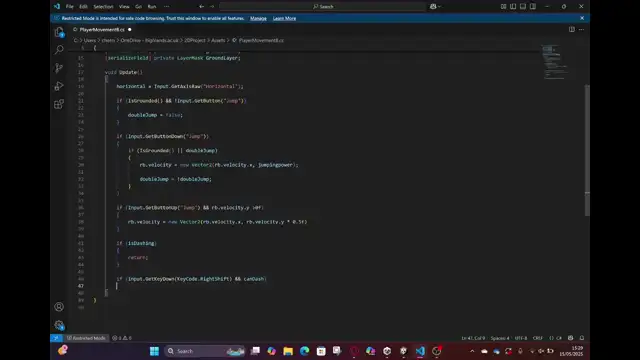Click Learn More link in banner
The image size is (640, 360).
pos(284,18)
